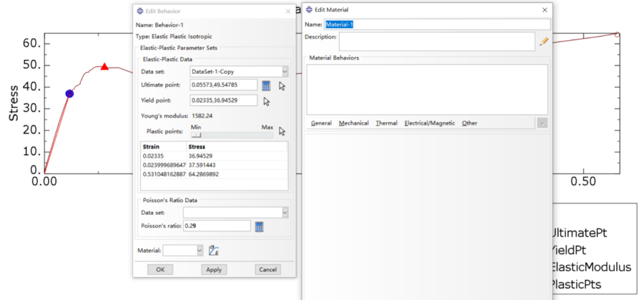Click the greyed button right of Other menu
644x300 pixels.
[x=542, y=123]
